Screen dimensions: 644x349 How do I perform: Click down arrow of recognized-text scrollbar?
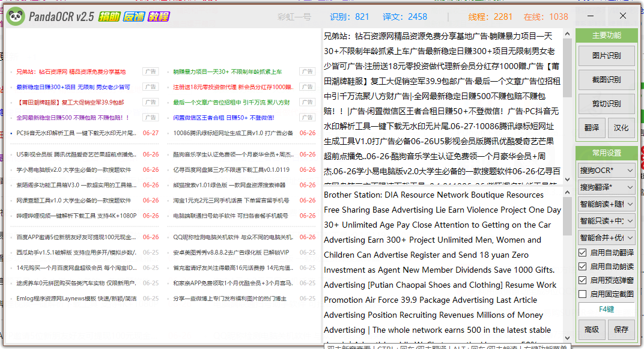pyautogui.click(x=567, y=180)
